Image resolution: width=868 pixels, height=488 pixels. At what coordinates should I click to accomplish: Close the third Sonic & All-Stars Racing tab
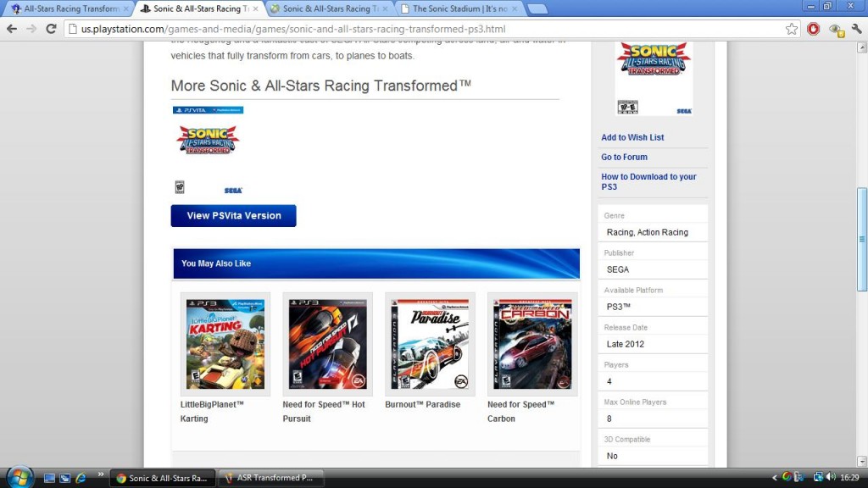(385, 8)
